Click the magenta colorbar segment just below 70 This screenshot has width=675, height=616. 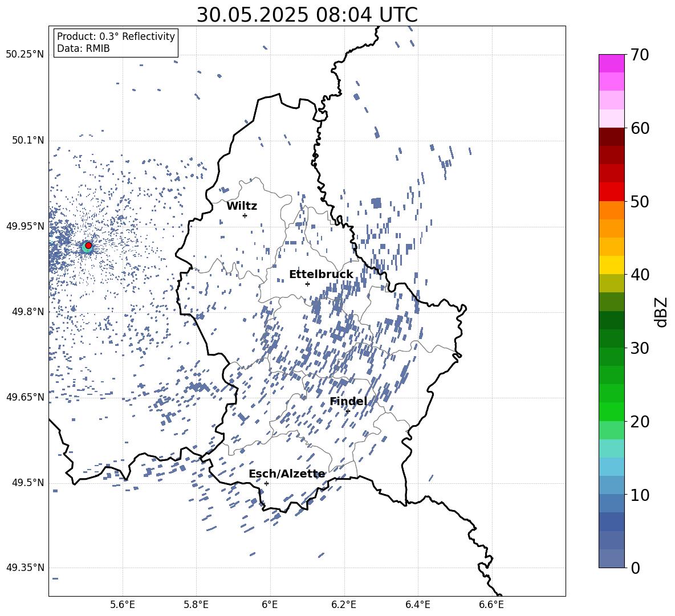pyautogui.click(x=612, y=63)
